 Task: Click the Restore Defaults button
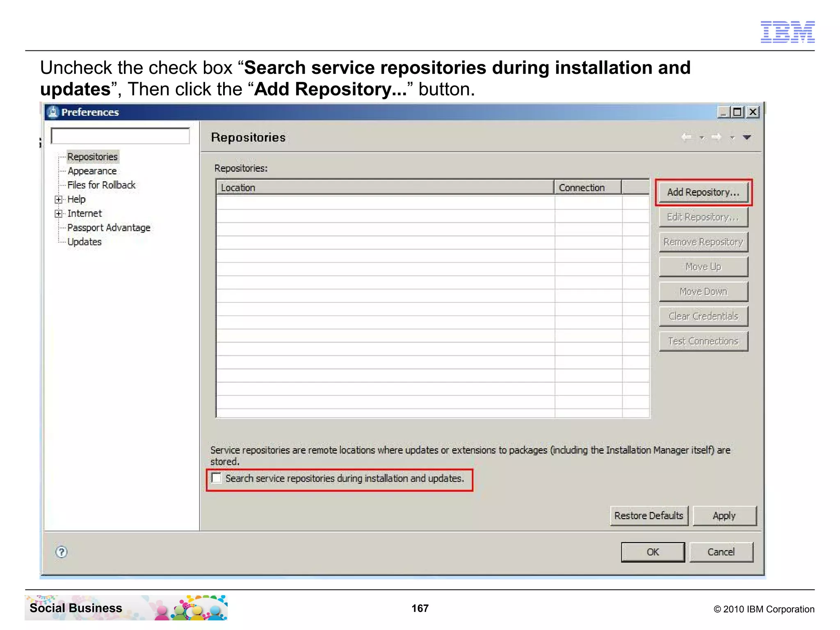pos(649,516)
